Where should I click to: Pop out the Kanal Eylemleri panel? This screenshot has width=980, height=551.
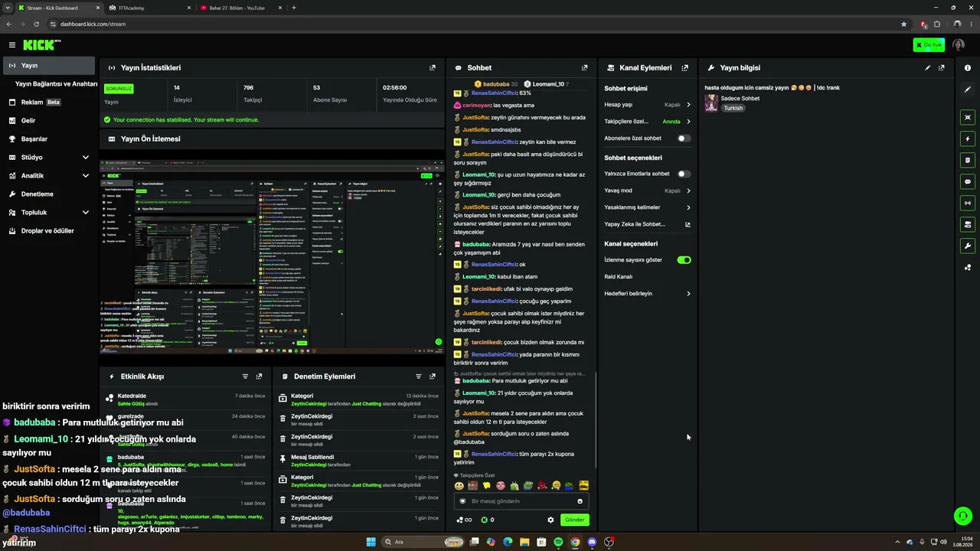pyautogui.click(x=684, y=67)
